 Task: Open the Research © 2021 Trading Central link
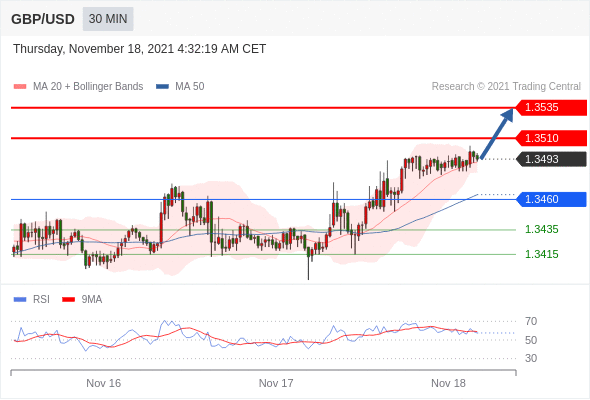(506, 87)
